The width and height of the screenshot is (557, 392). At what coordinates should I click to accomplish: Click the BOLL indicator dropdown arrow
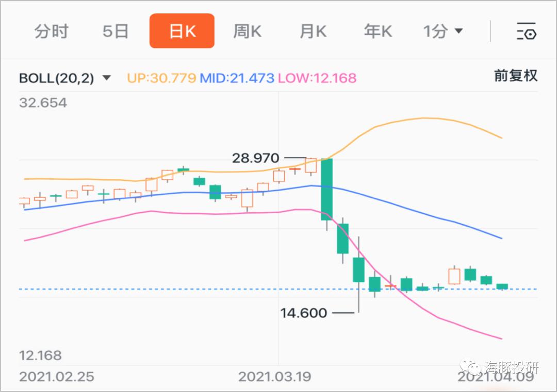[x=107, y=78]
